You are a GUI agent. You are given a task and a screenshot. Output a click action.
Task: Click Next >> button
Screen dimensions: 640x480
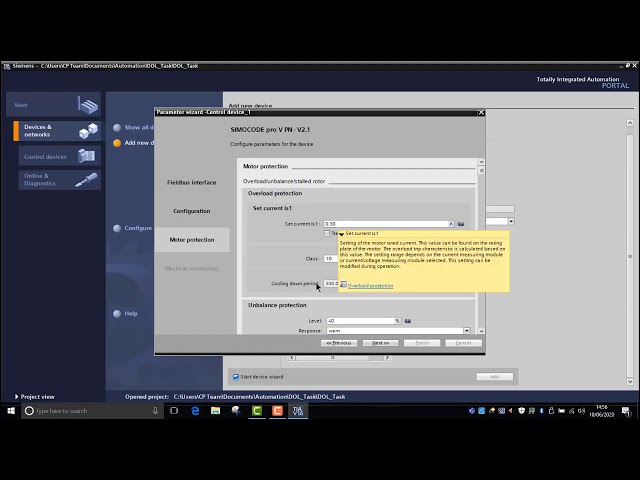[x=380, y=343]
